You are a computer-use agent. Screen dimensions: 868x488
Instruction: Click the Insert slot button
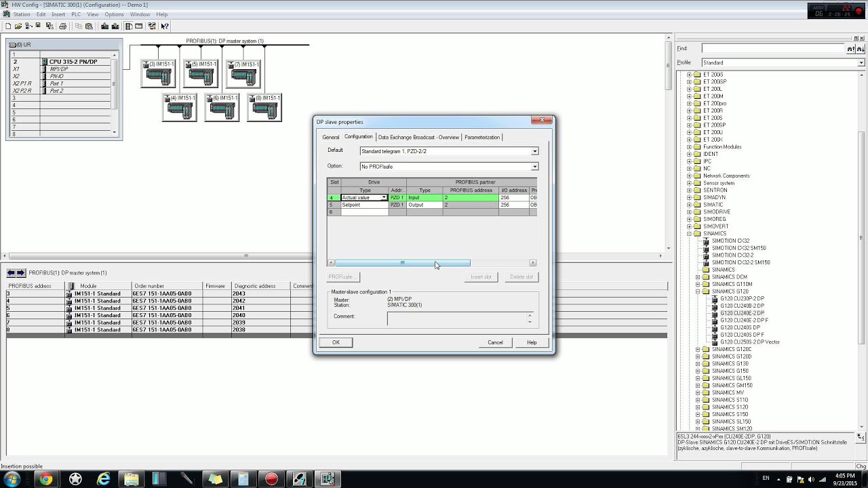(481, 277)
